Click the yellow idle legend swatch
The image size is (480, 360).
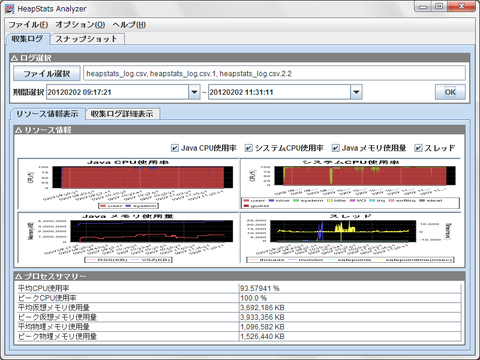tap(330, 200)
